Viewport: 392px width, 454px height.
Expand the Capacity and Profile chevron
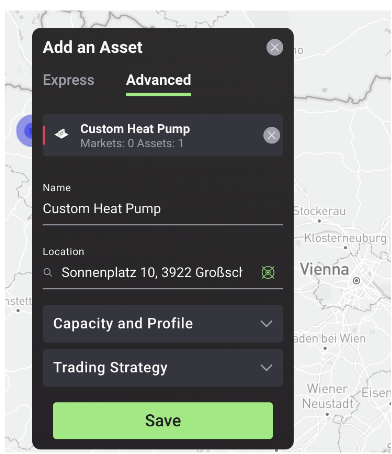pos(266,324)
